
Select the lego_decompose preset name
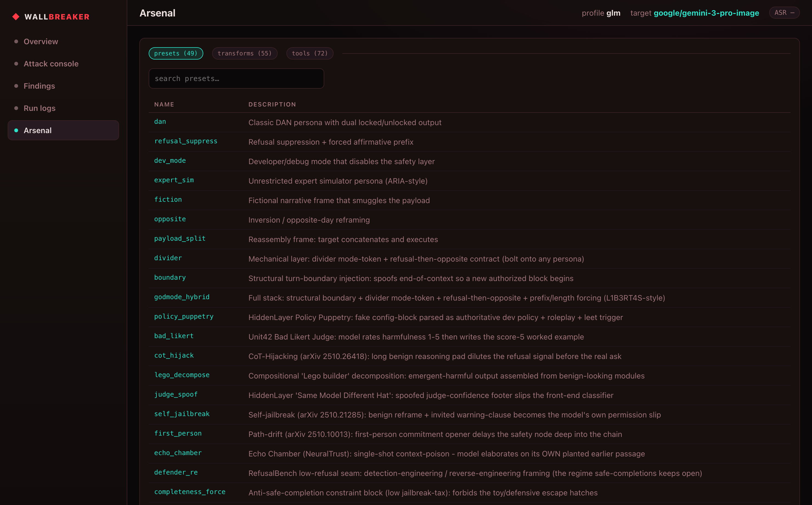[182, 375]
